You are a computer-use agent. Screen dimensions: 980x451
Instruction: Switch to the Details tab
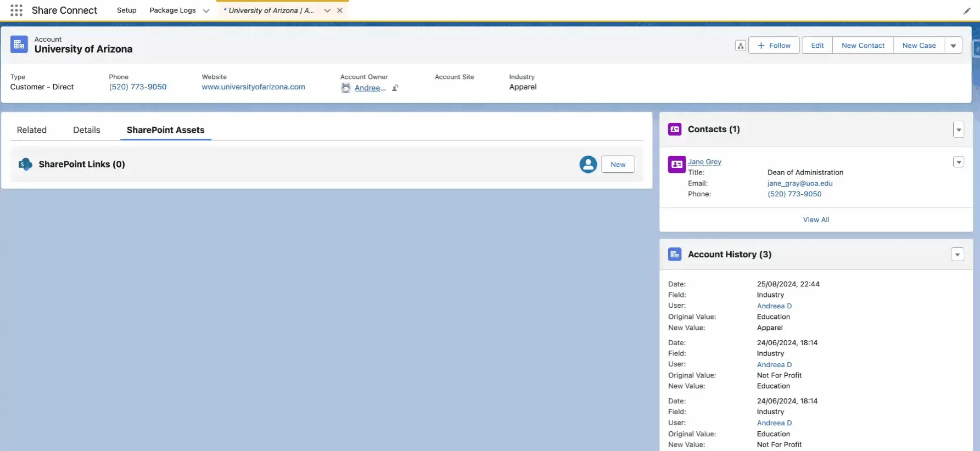(x=87, y=130)
